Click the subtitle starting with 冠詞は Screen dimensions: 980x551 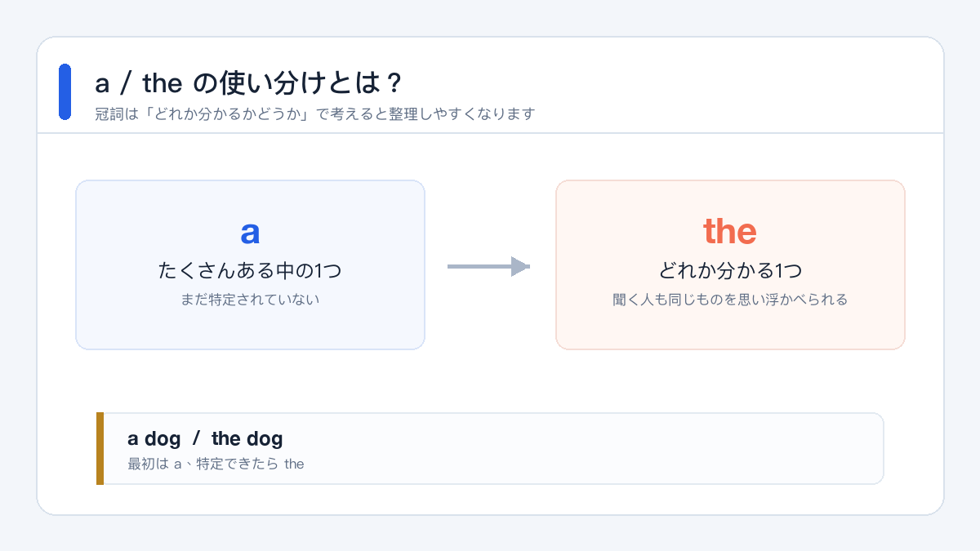tap(314, 114)
